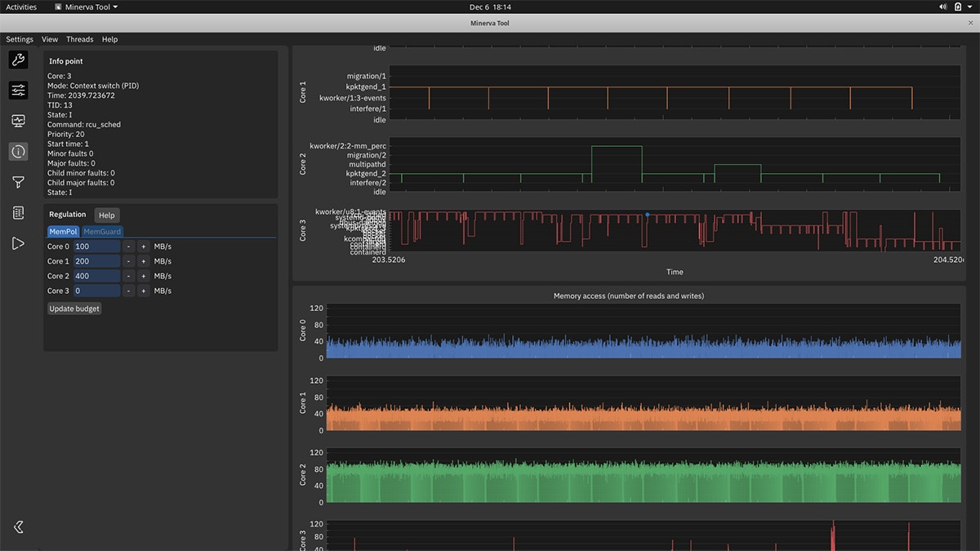Screen dimensions: 980x551
Task: Increase Core 1 budget with plus button
Action: point(143,261)
